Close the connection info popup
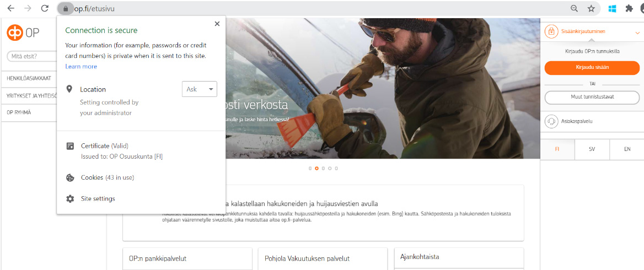 click(x=217, y=24)
